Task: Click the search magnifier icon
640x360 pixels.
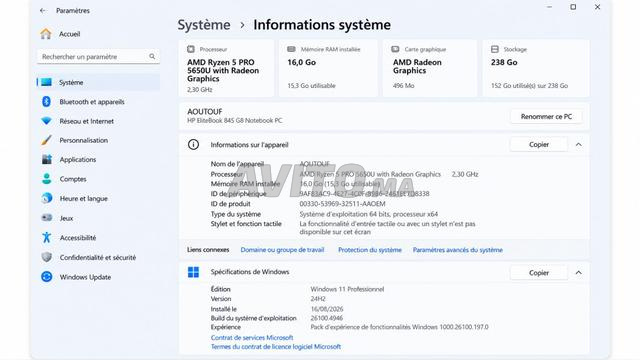Action: click(x=152, y=56)
